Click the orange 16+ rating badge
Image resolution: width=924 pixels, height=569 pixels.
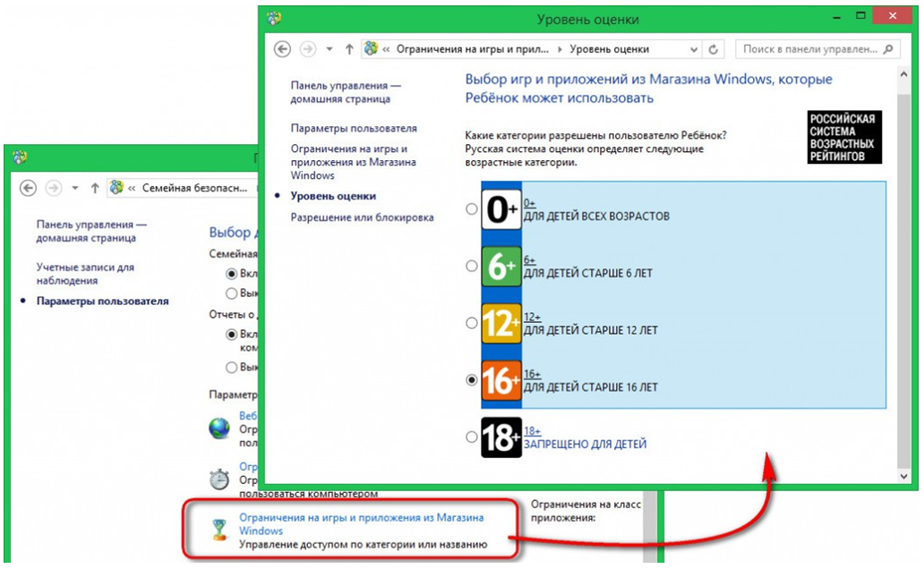click(500, 380)
